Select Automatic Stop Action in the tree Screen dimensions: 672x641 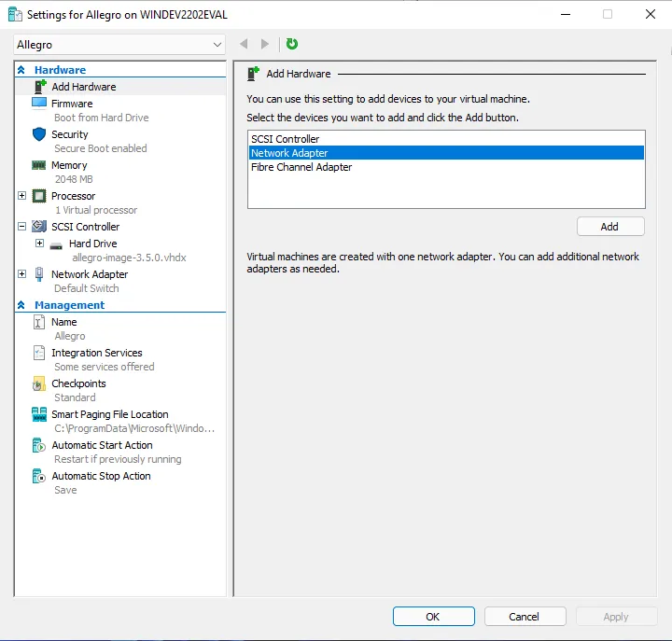(101, 476)
